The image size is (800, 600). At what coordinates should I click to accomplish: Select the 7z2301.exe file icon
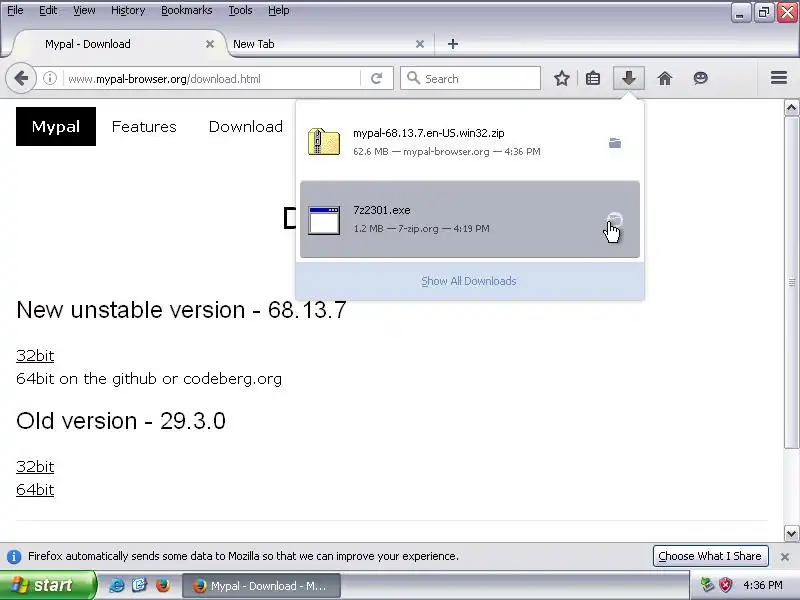tap(324, 220)
